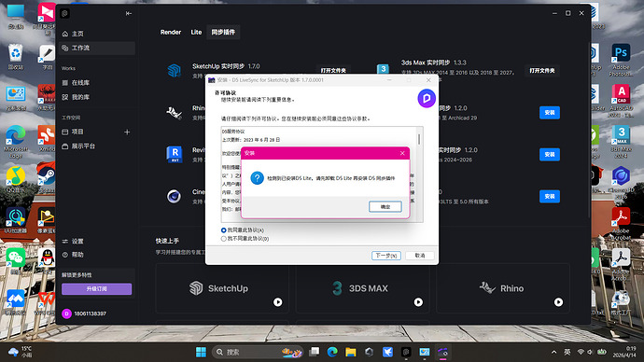
Task: Click 打开文件夹 for SketchUp 实时同步
Action: [333, 71]
